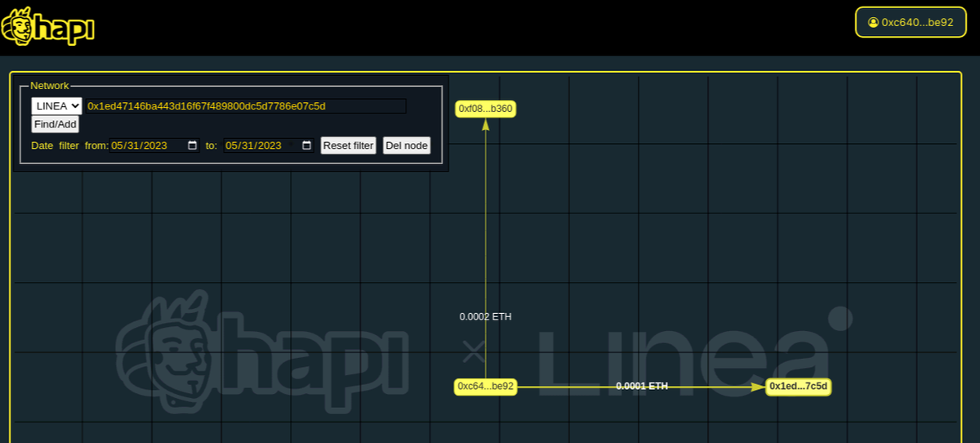The width and height of the screenshot is (980, 443).
Task: Open the from-date calendar picker icon
Action: pyautogui.click(x=193, y=145)
